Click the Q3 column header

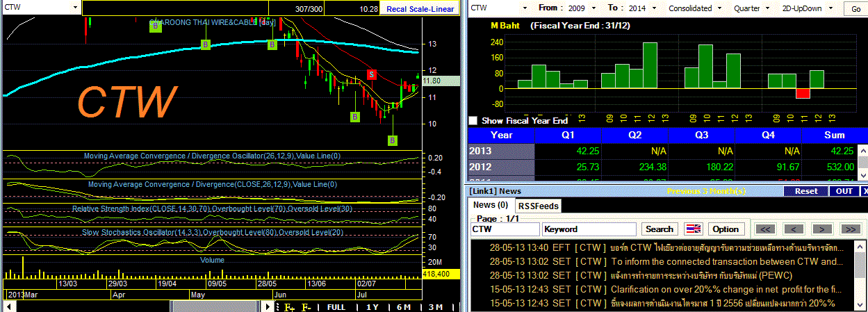click(x=701, y=135)
